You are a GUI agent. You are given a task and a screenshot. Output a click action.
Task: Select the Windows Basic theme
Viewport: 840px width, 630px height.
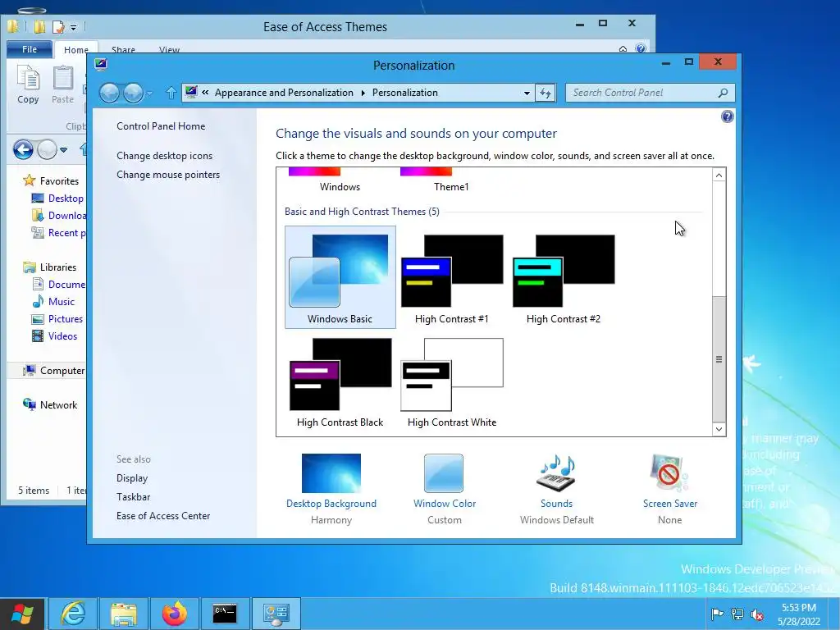tap(340, 277)
